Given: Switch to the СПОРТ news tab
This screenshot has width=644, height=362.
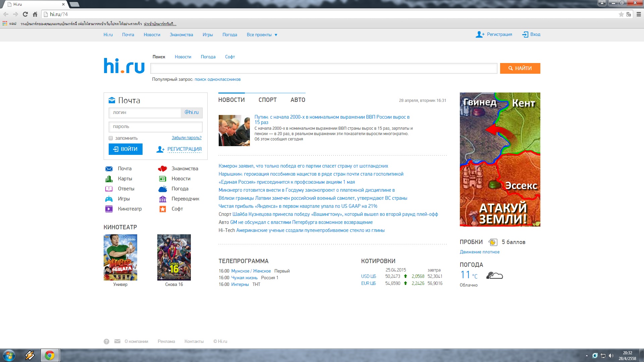Looking at the screenshot, I should pyautogui.click(x=267, y=100).
